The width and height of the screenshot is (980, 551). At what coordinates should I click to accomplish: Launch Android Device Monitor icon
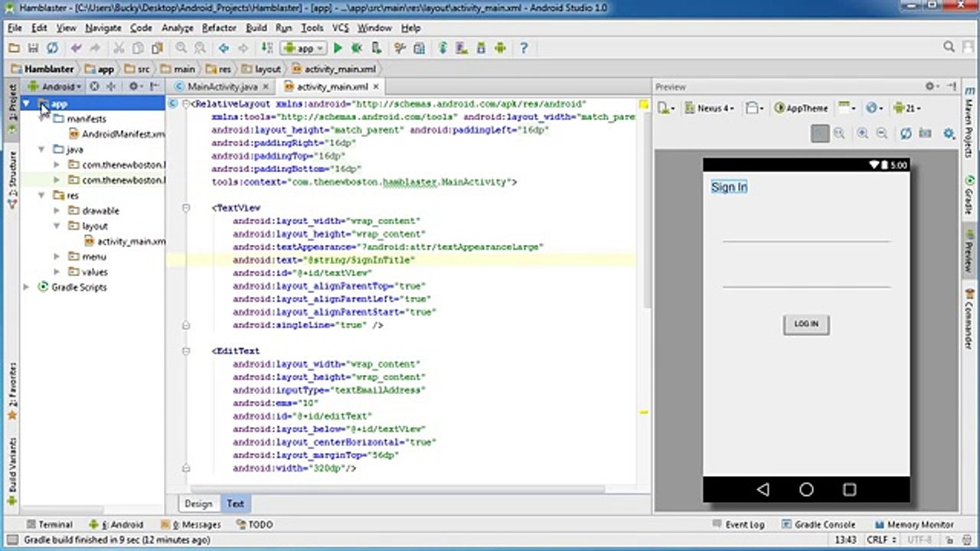pyautogui.click(x=500, y=48)
